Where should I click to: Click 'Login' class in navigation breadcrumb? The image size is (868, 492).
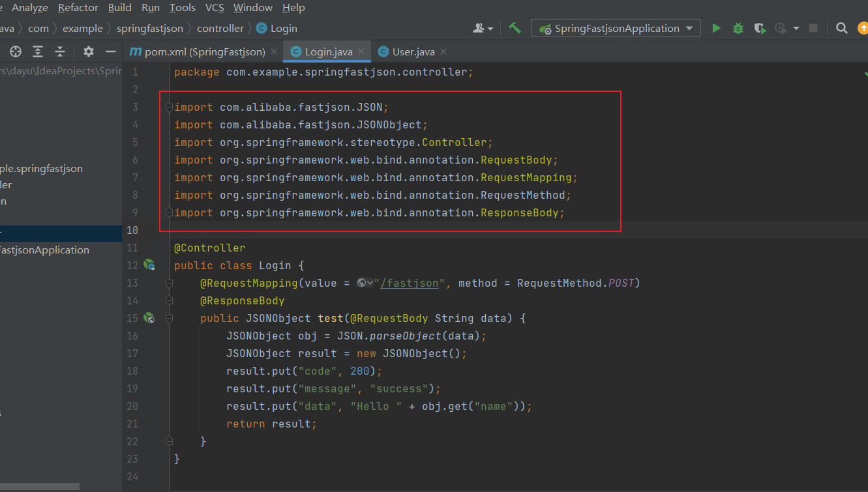pos(277,28)
